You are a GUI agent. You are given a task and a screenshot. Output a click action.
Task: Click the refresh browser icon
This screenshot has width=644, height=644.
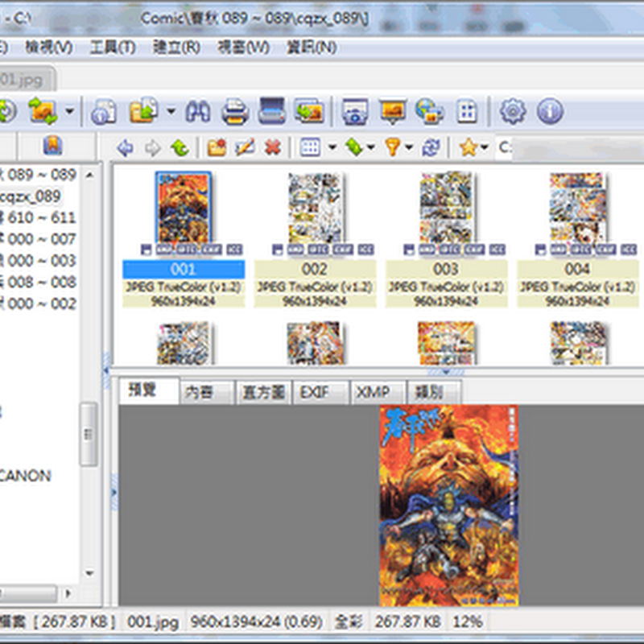(431, 147)
